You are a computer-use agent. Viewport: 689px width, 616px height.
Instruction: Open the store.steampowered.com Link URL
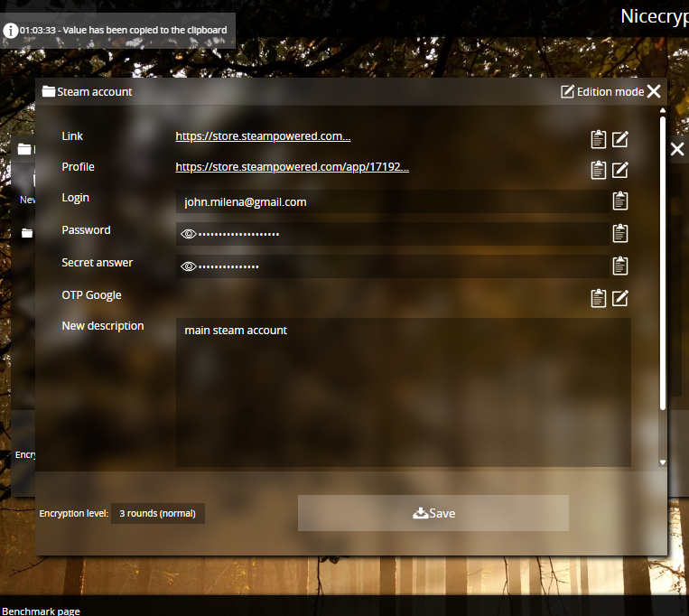click(263, 136)
